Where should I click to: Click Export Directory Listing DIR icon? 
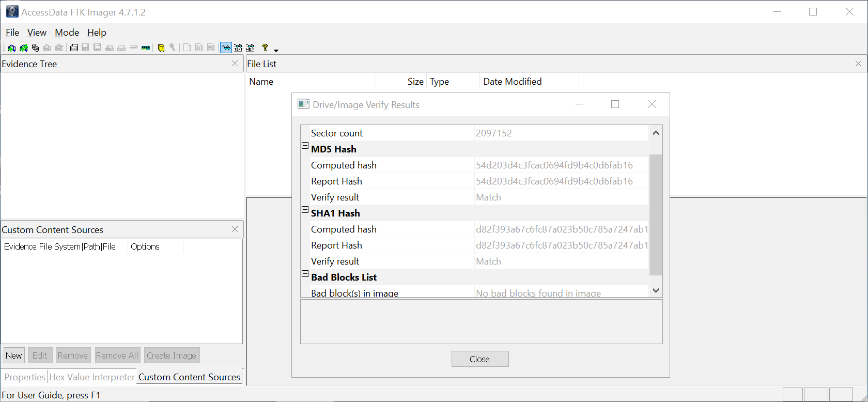click(211, 48)
